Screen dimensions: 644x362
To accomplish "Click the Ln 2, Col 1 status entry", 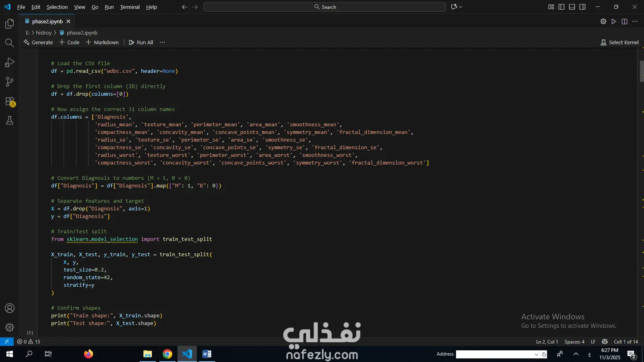I will 547,341.
